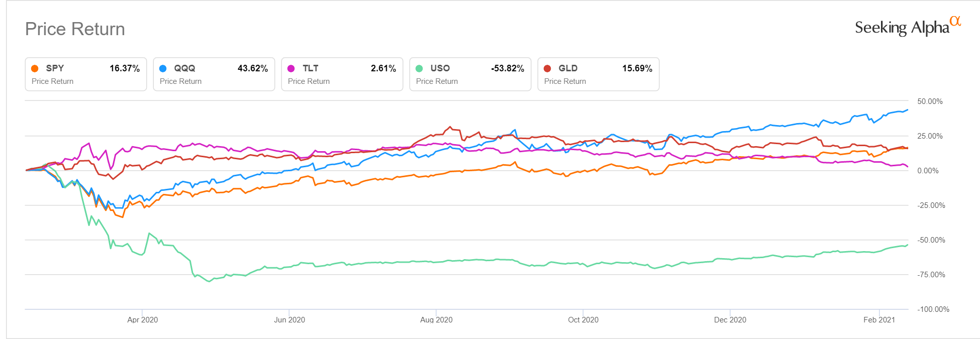Click the green USO legend dot

coord(419,68)
